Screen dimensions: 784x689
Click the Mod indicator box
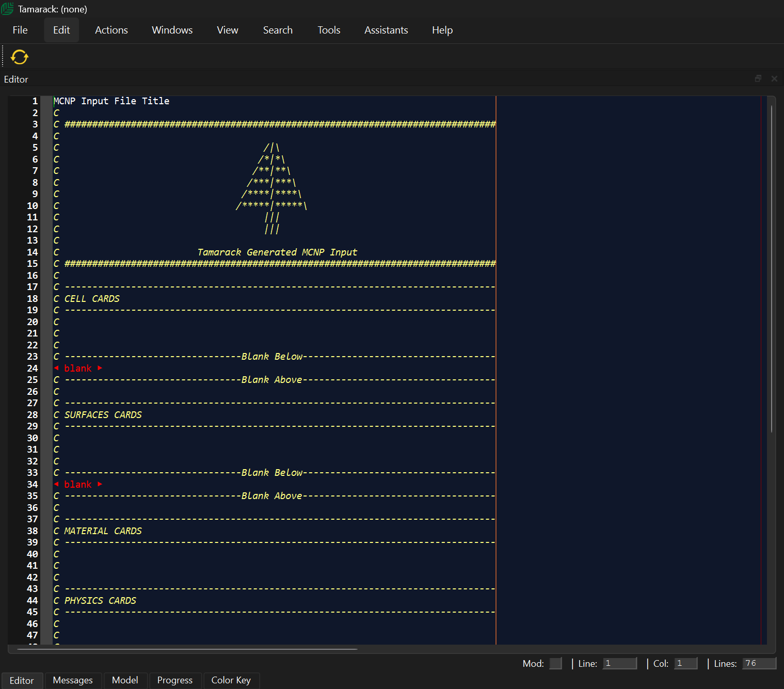click(555, 663)
